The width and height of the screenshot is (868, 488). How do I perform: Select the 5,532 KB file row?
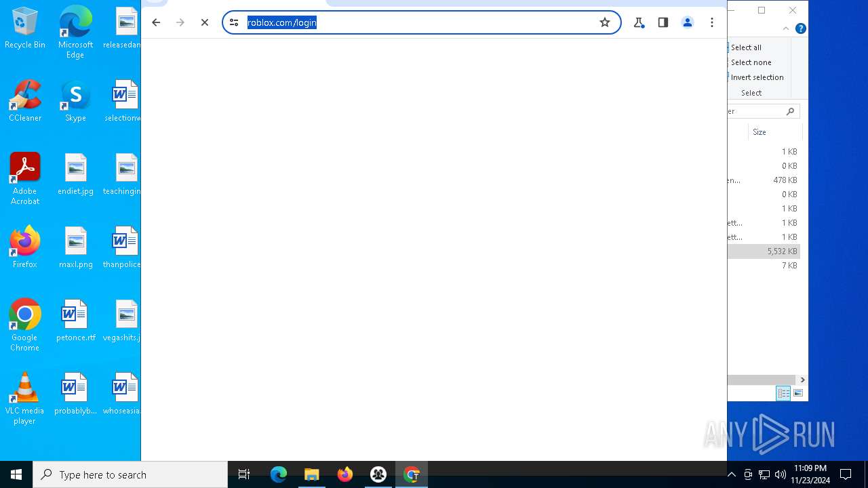[764, 251]
